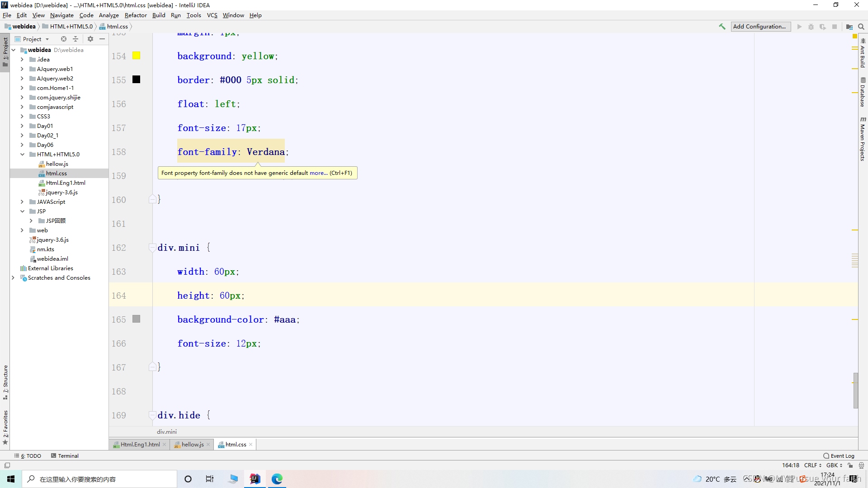Click the yellow color swatch on line 154
The width and height of the screenshot is (868, 488).
[136, 56]
